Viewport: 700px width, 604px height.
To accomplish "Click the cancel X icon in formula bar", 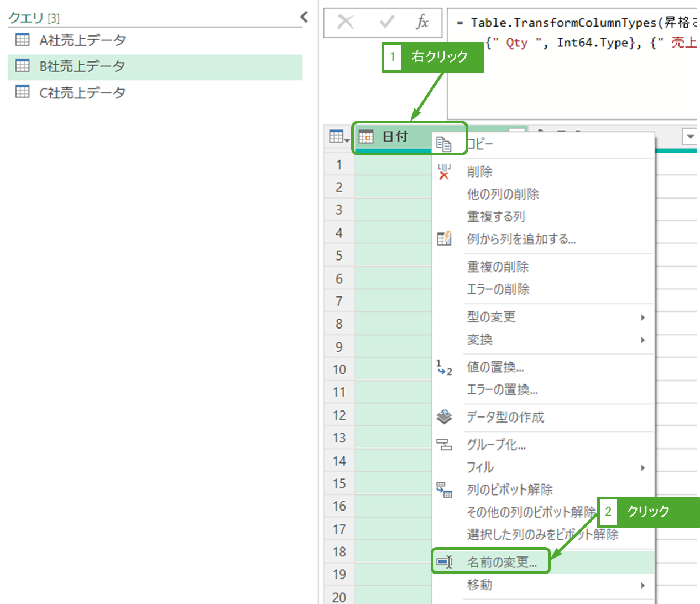I will tap(346, 22).
